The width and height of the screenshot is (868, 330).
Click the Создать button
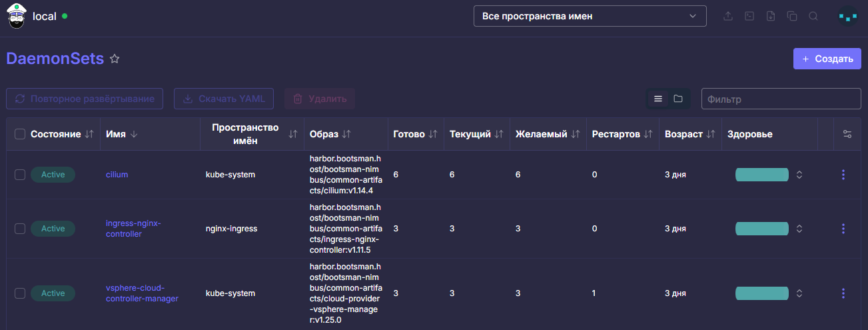[x=827, y=59]
